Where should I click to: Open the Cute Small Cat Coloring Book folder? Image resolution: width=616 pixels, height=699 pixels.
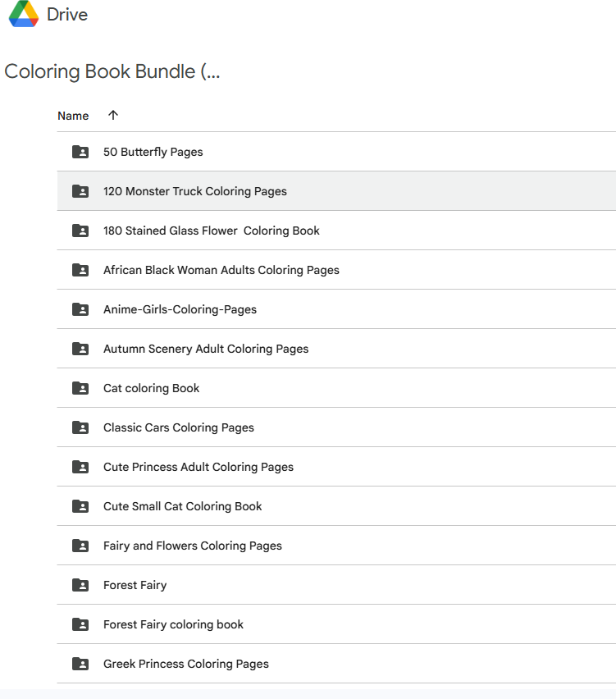click(x=182, y=506)
